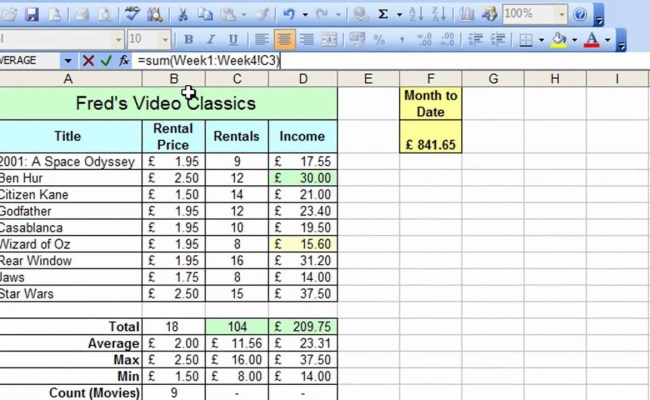Viewport: 650px width, 400px height.
Task: Open the Research binoculars tool
Action: tap(155, 15)
